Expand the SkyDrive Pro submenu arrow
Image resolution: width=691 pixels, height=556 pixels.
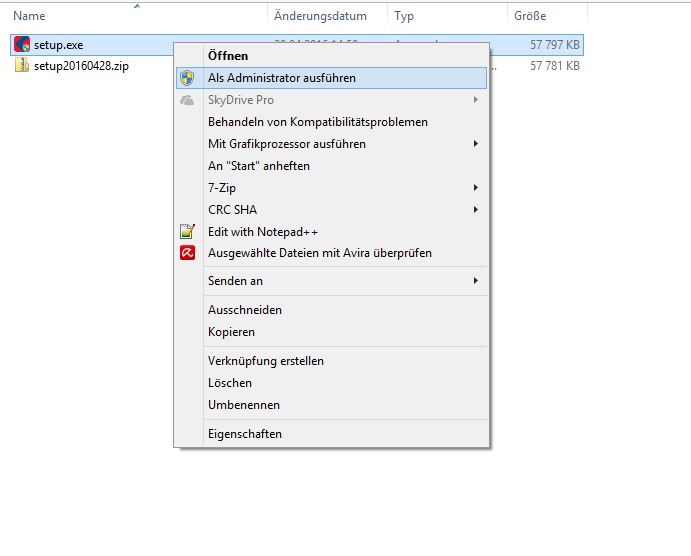[476, 100]
